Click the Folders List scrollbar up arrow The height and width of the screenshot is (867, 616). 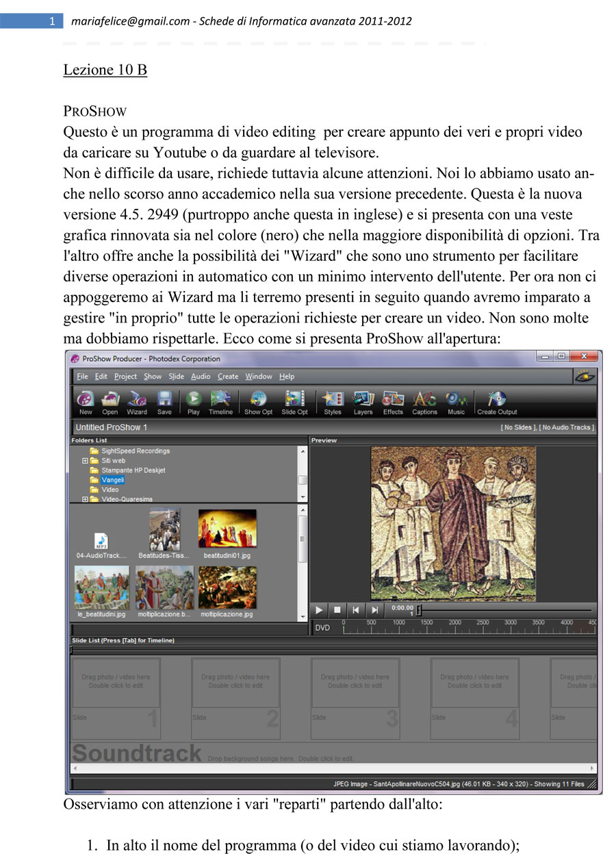pos(303,451)
